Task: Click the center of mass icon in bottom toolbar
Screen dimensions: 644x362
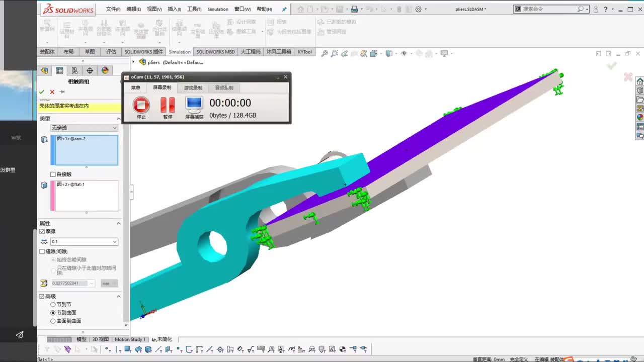Action: point(343,349)
